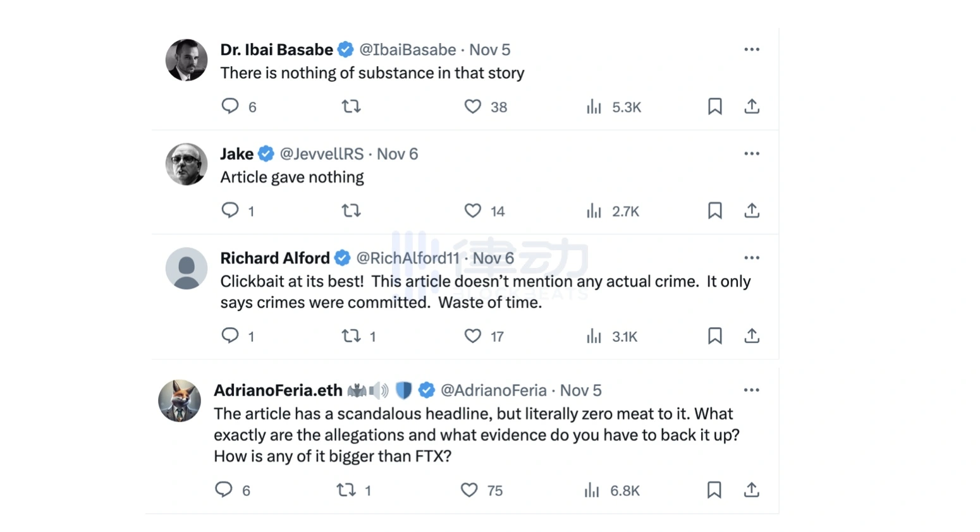980x532 pixels.
Task: Like Richard Alford's Clickbait tweet
Action: tap(473, 336)
